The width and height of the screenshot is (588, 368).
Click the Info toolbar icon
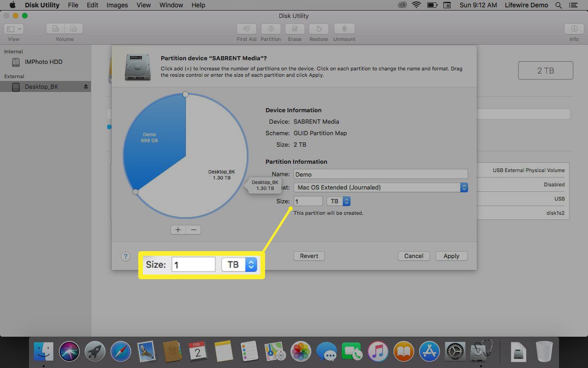[x=574, y=29]
